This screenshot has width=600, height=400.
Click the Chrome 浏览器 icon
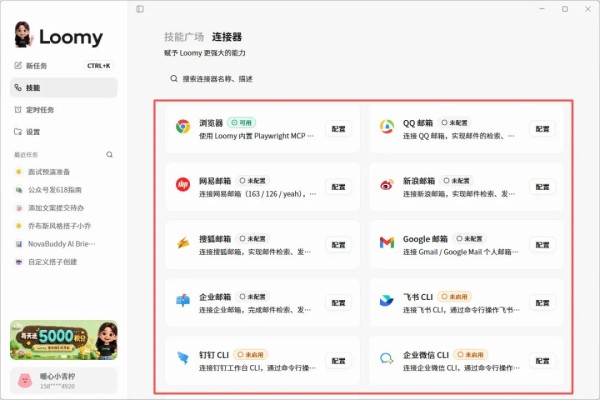[x=183, y=126]
